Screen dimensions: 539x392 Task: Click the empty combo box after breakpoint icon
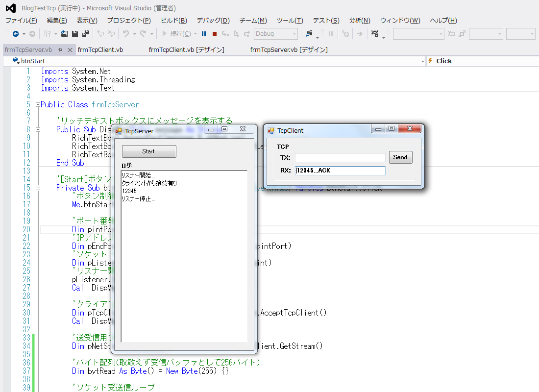pos(418,34)
